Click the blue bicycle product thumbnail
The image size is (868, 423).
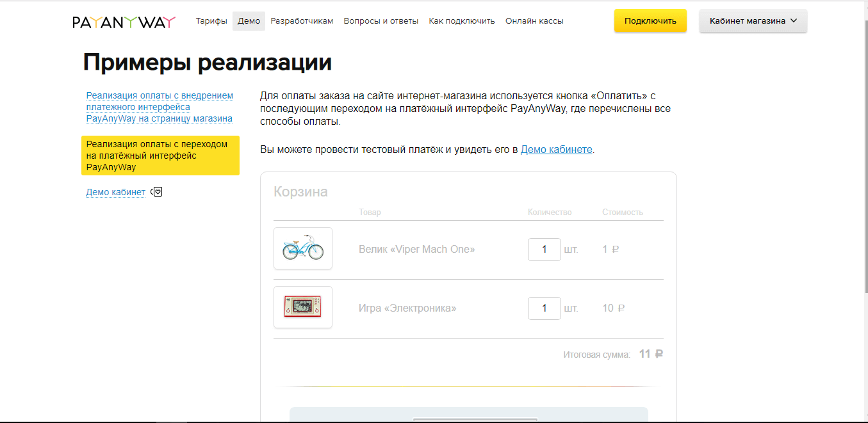[x=303, y=248]
